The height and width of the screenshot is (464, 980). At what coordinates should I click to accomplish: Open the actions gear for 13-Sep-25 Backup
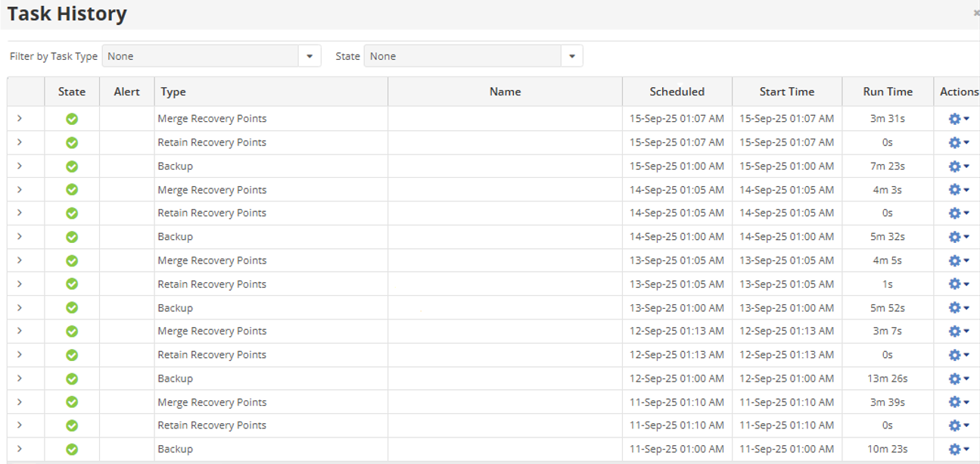click(959, 307)
